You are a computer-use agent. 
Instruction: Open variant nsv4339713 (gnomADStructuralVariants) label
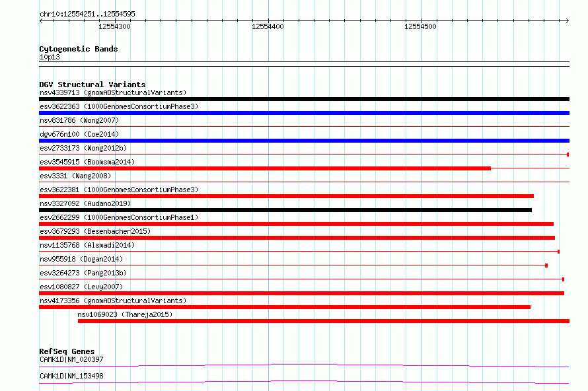click(113, 92)
